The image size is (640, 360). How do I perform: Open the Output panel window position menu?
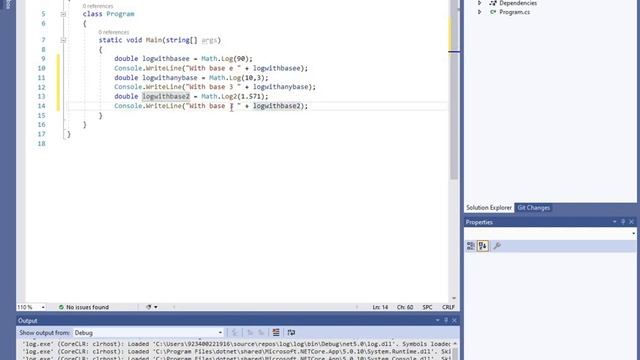click(x=437, y=320)
